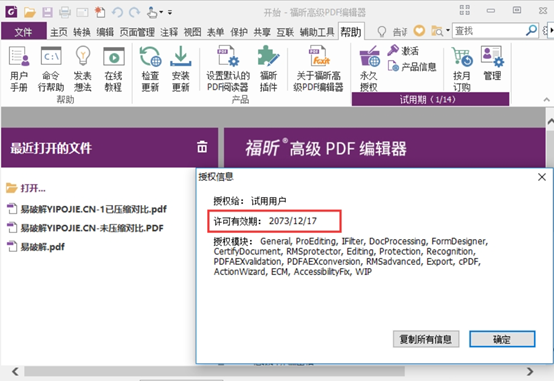This screenshot has height=381, width=554.
Task: Open the find folder search dropdown arrow
Action: click(448, 30)
